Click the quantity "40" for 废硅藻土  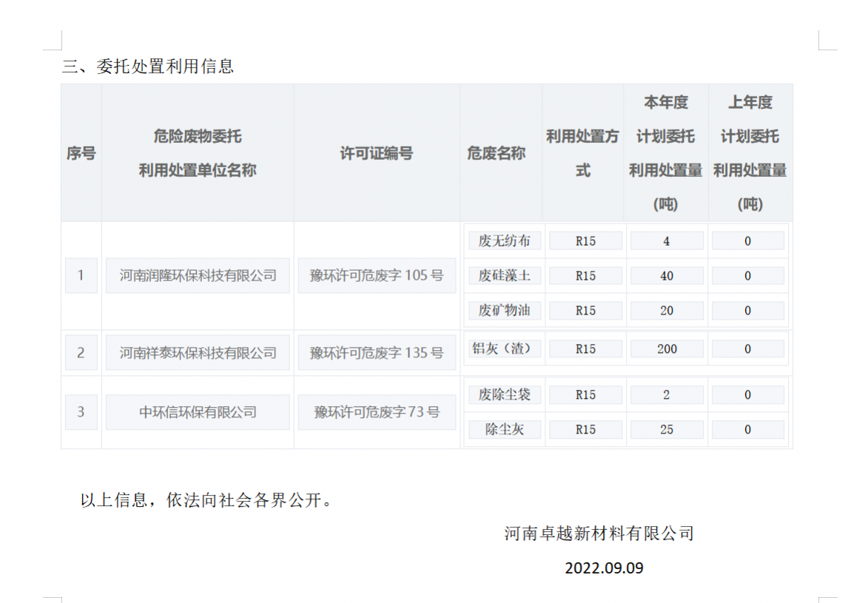pos(667,276)
